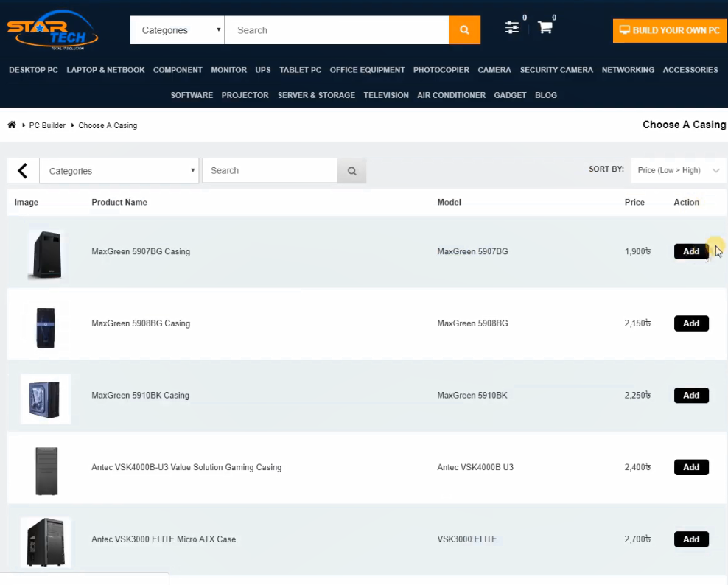Expand the header Categories dropdown

[x=177, y=30]
